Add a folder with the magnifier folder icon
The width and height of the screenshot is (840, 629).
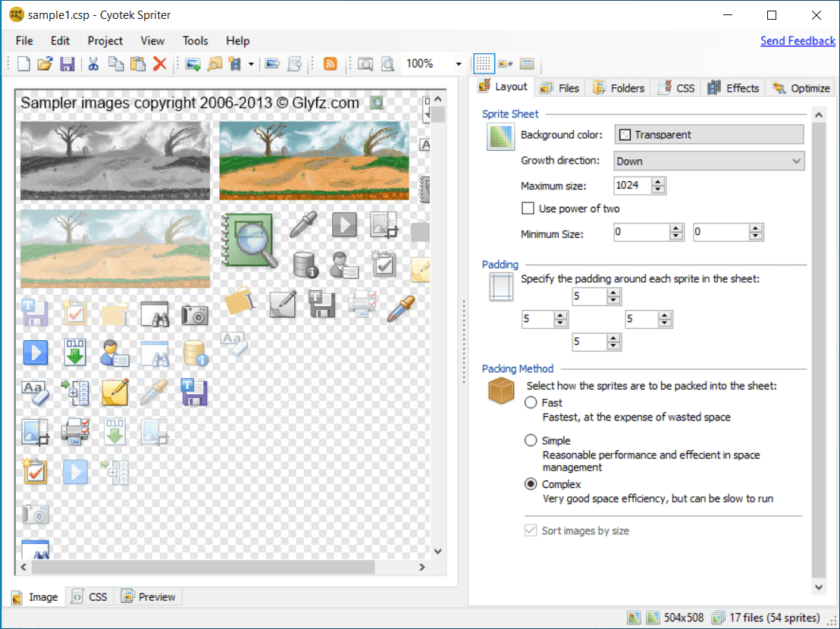[x=215, y=64]
